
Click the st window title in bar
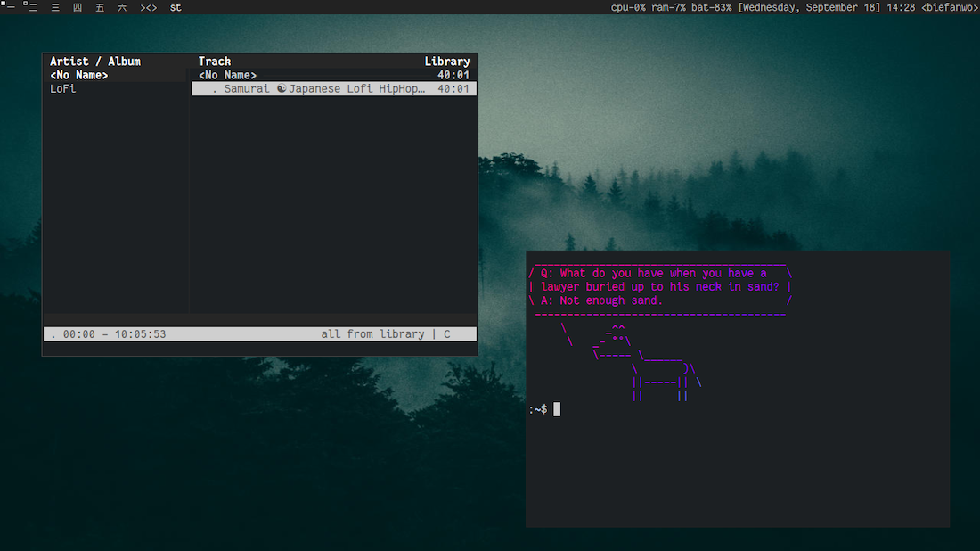point(176,7)
